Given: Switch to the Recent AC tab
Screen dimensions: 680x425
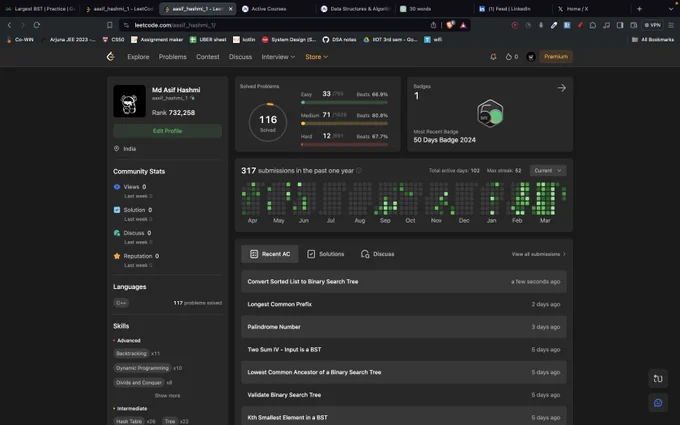Looking at the screenshot, I should (270, 254).
